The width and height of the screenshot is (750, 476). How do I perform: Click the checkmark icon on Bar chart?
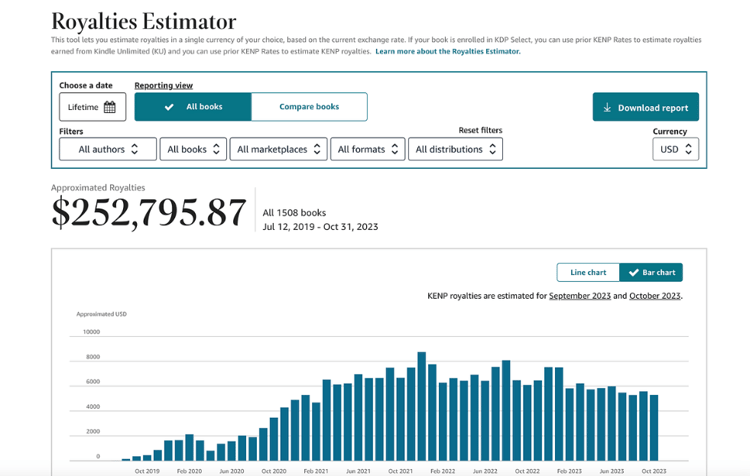(634, 272)
